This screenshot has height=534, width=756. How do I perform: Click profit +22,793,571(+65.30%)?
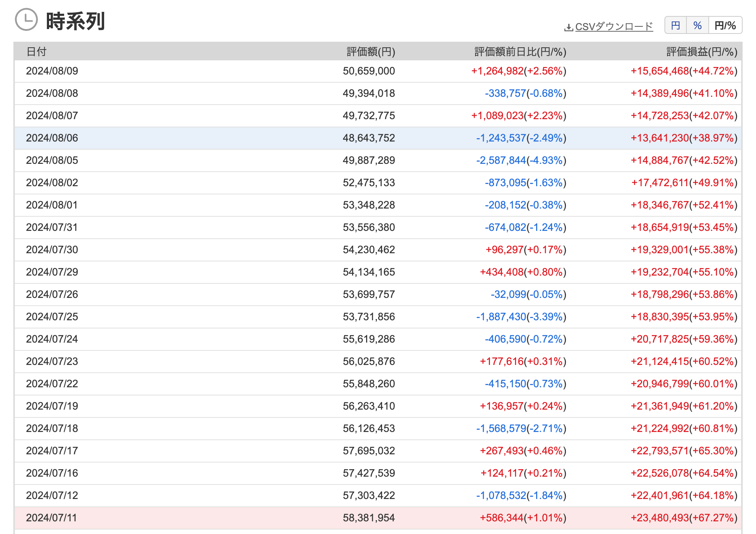684,451
